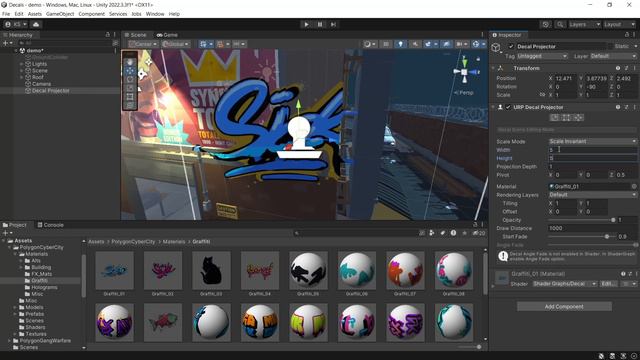Open URP Decal Projector preset icon
Image resolution: width=640 pixels, height=360 pixels.
click(626, 107)
